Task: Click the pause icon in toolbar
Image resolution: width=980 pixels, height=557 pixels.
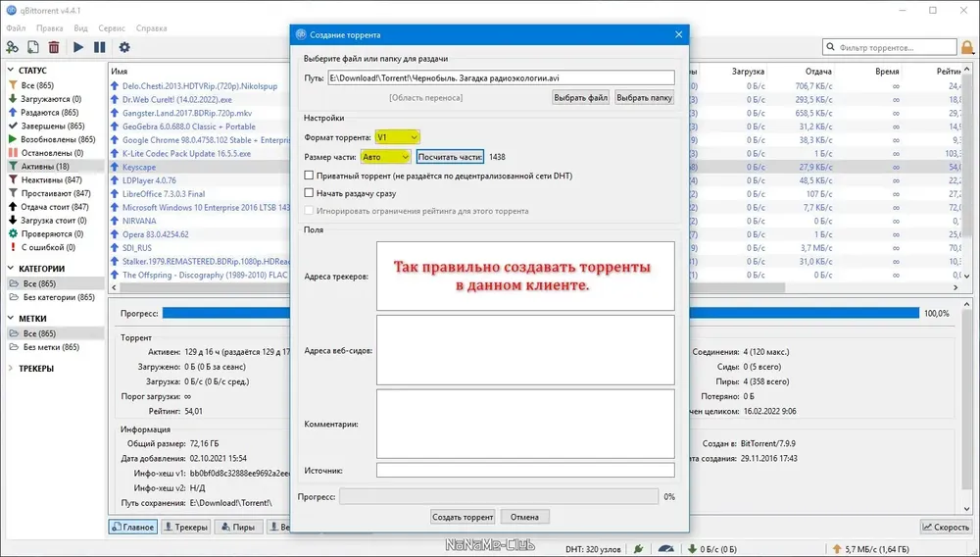Action: [99, 47]
